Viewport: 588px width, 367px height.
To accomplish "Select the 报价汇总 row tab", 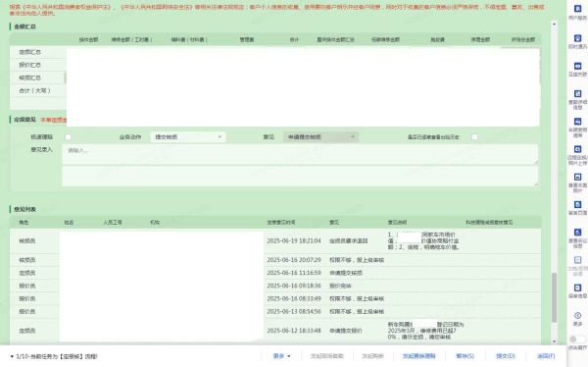I will coord(38,65).
